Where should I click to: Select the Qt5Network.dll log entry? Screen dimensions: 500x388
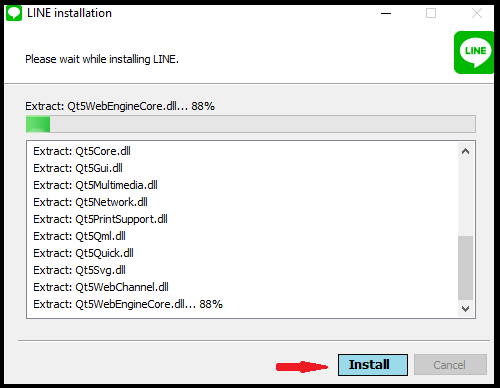tap(90, 202)
